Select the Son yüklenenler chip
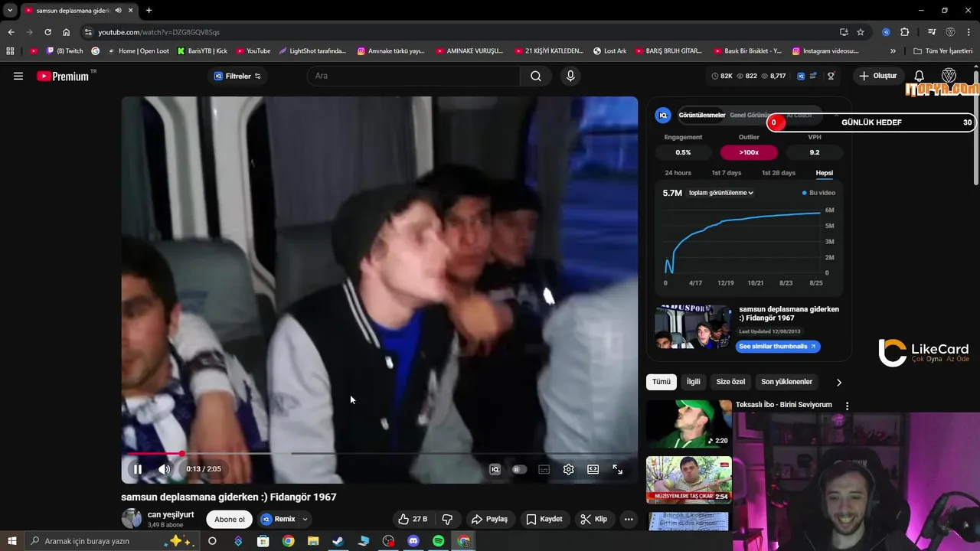 tap(786, 382)
